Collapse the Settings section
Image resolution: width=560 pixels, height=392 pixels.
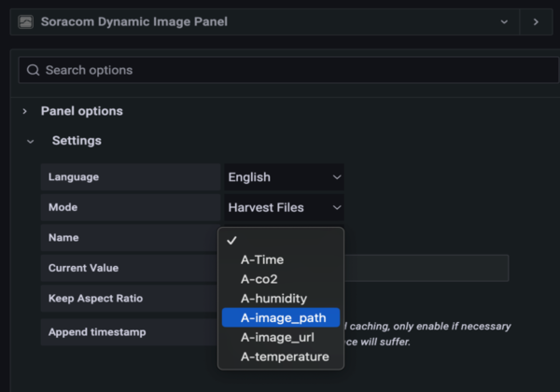coord(31,141)
